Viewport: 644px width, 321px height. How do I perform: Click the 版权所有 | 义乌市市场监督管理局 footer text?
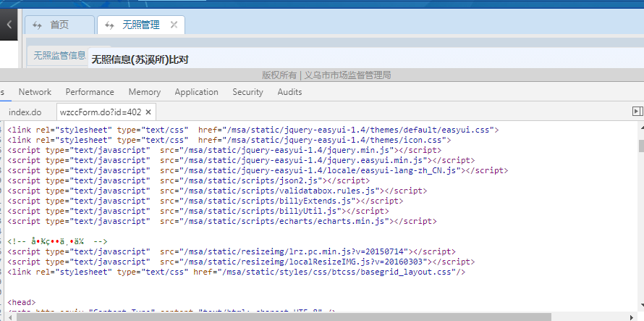(x=326, y=75)
